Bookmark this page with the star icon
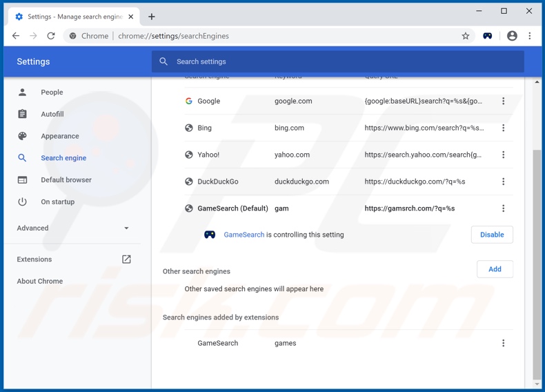The image size is (545, 392). [x=466, y=36]
